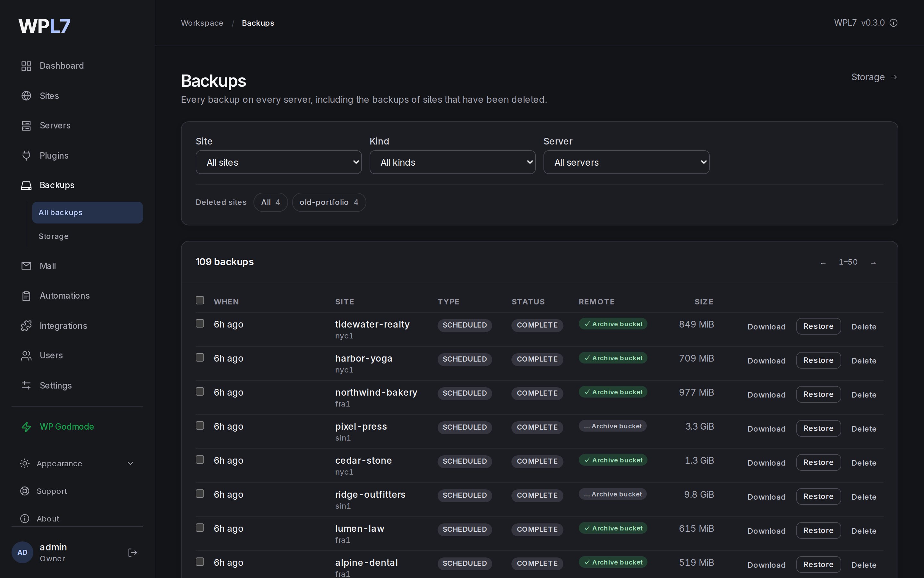
Task: Click the Settings sliders icon
Action: (26, 385)
